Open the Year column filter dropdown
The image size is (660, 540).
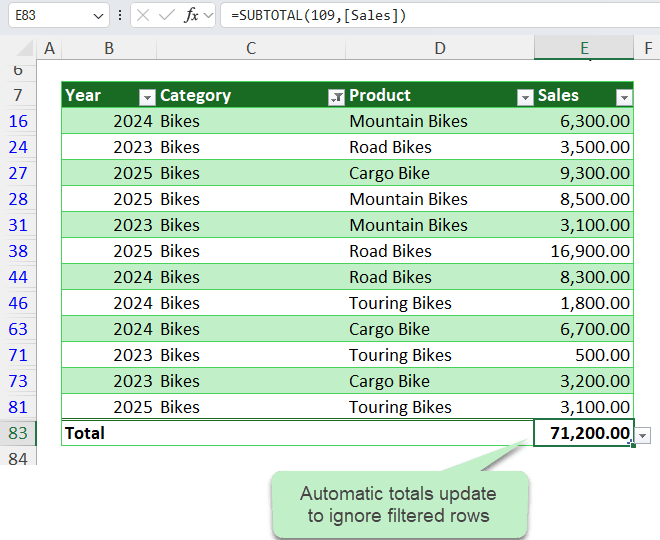pyautogui.click(x=147, y=97)
